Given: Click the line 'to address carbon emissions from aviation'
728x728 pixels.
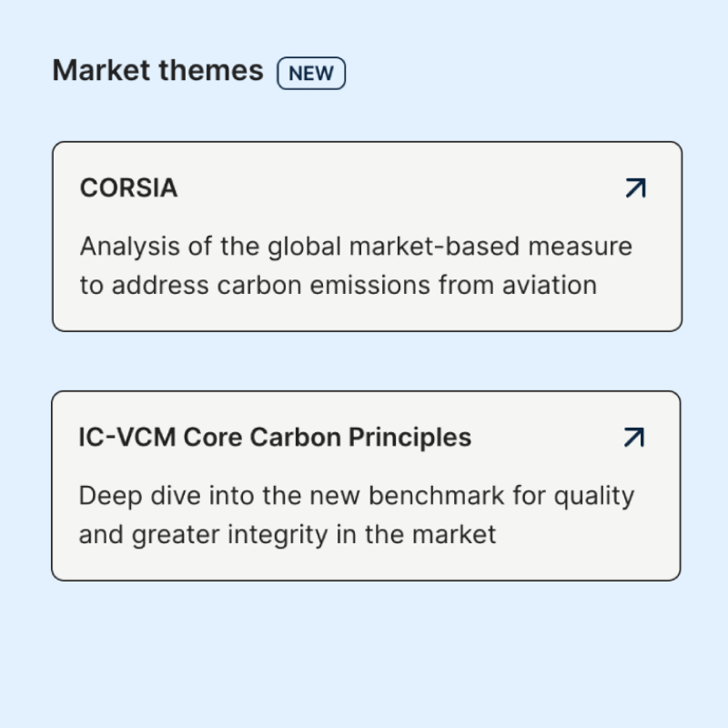Looking at the screenshot, I should (x=338, y=285).
